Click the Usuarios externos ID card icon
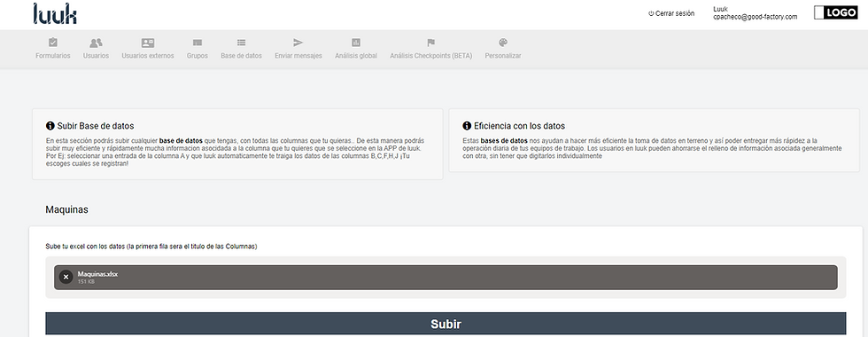The height and width of the screenshot is (337, 868). (148, 43)
